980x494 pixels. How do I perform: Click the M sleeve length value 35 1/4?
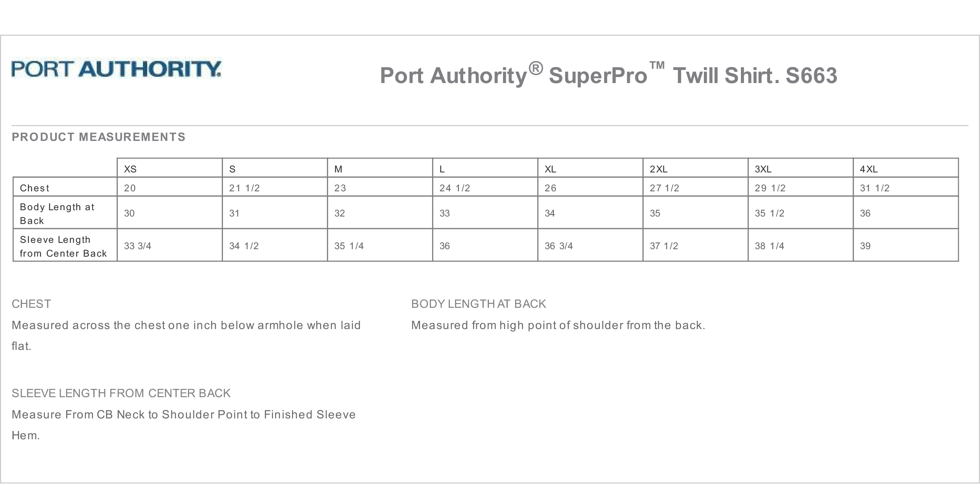349,246
